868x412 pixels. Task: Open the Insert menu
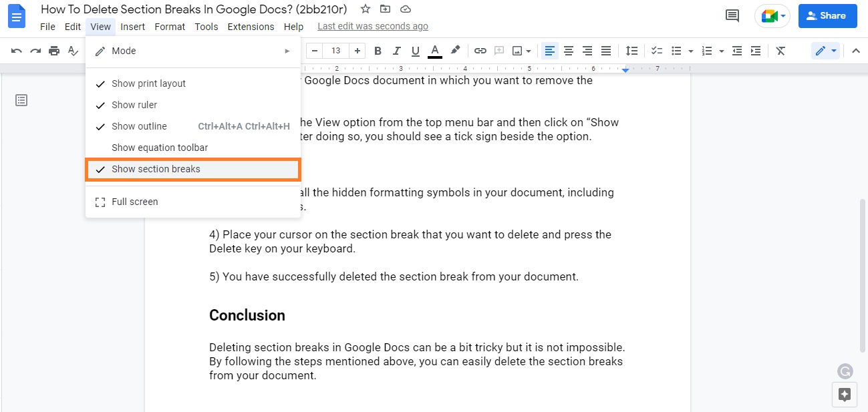click(x=132, y=27)
